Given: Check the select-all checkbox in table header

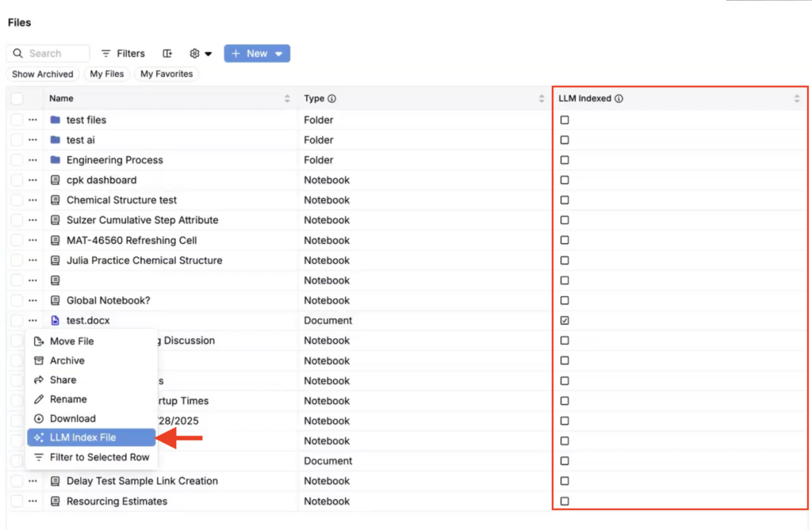Looking at the screenshot, I should pos(17,98).
